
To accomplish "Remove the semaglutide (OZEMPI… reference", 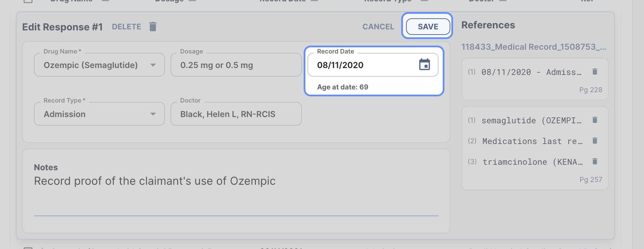I will pyautogui.click(x=595, y=120).
